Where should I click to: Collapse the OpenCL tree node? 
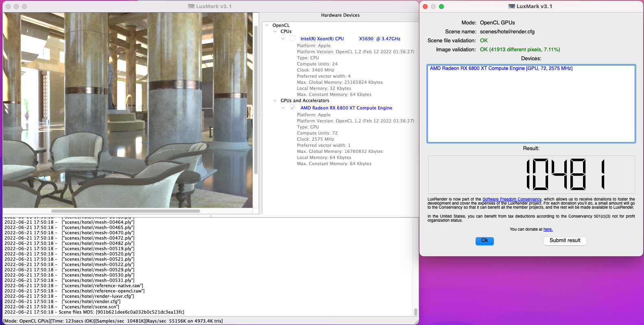267,25
